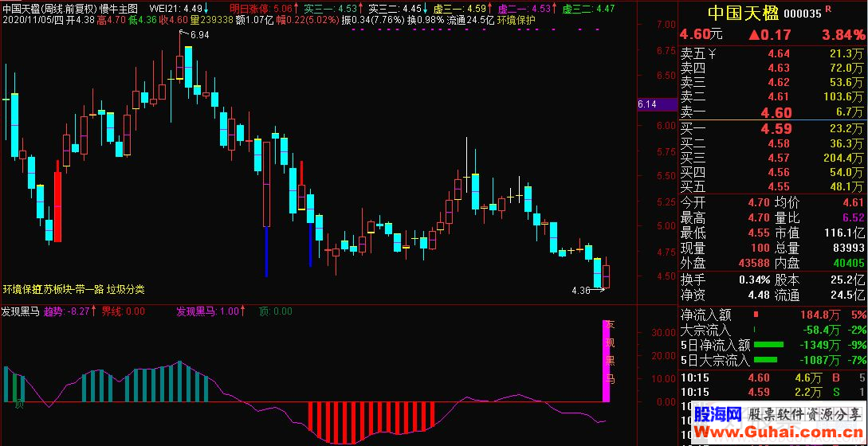Image resolution: width=868 pixels, height=446 pixels.
Task: Click the 量比 value 6.52
Action: pyautogui.click(x=853, y=218)
